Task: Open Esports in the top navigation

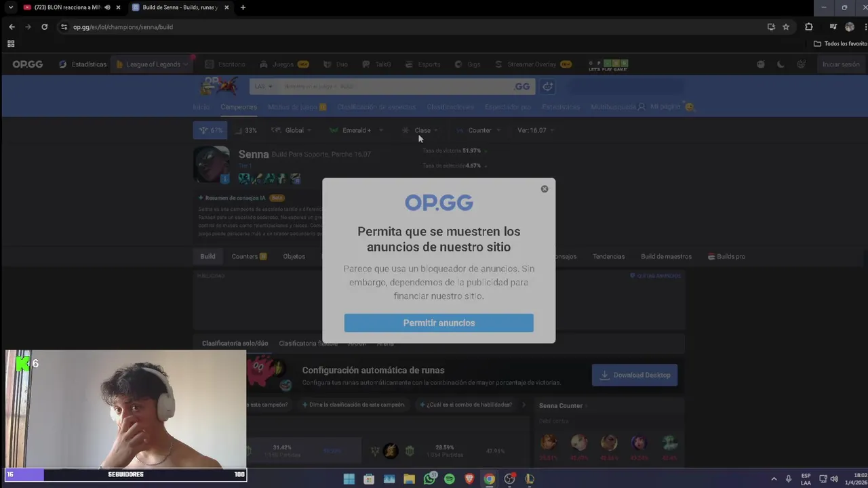Action: tap(422, 64)
